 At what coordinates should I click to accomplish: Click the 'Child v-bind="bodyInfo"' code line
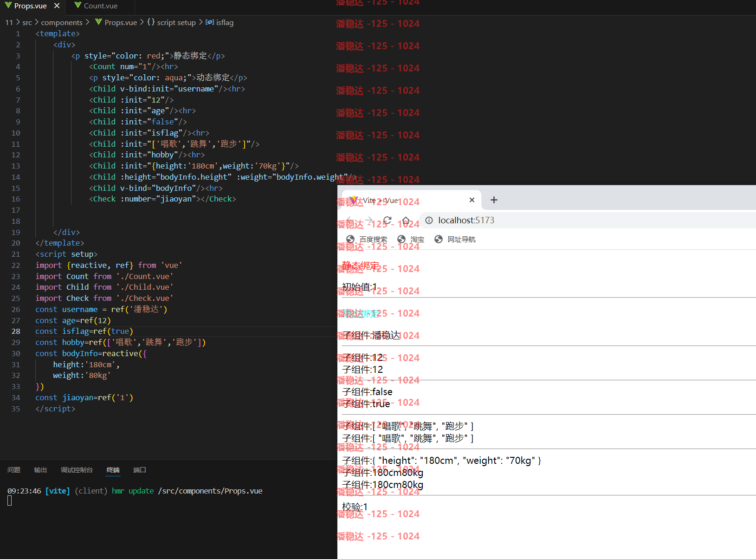155,188
